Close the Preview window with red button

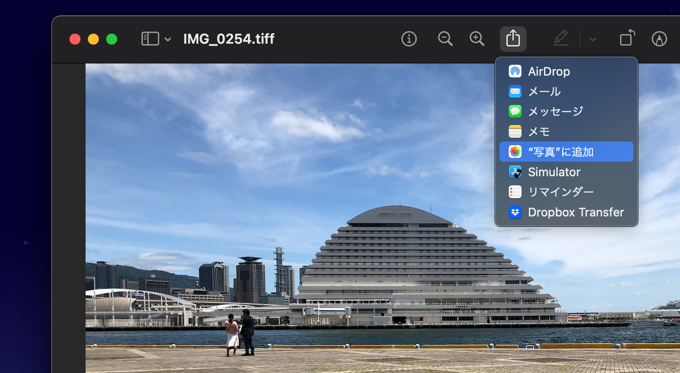tap(75, 39)
